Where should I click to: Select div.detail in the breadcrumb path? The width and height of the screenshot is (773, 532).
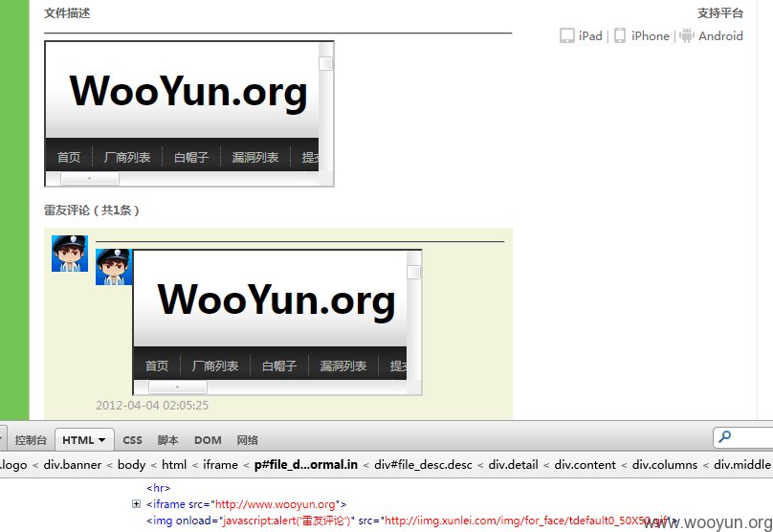(x=513, y=464)
